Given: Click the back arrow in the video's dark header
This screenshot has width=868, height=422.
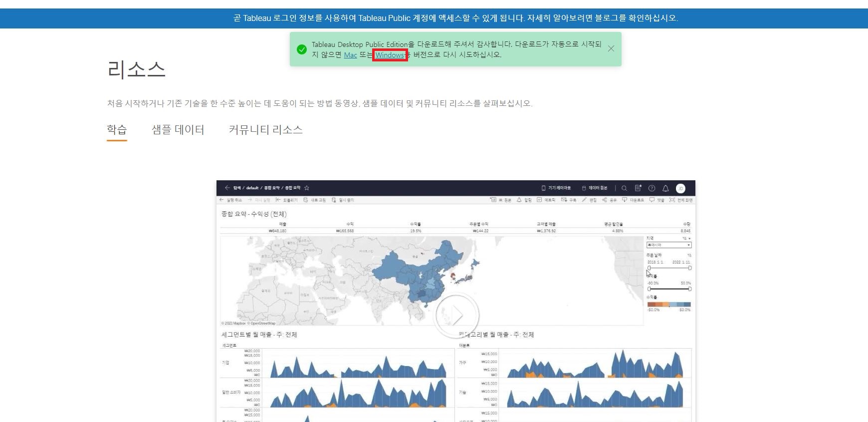Looking at the screenshot, I should point(227,188).
